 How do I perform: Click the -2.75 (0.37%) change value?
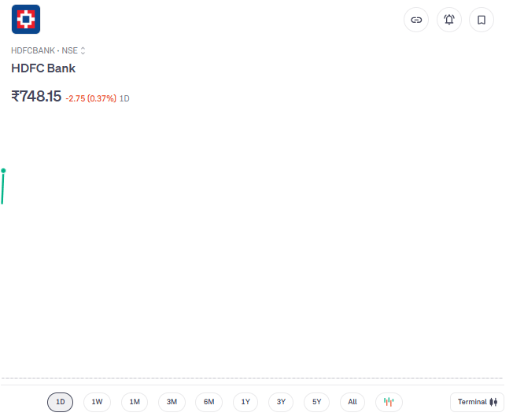(92, 100)
